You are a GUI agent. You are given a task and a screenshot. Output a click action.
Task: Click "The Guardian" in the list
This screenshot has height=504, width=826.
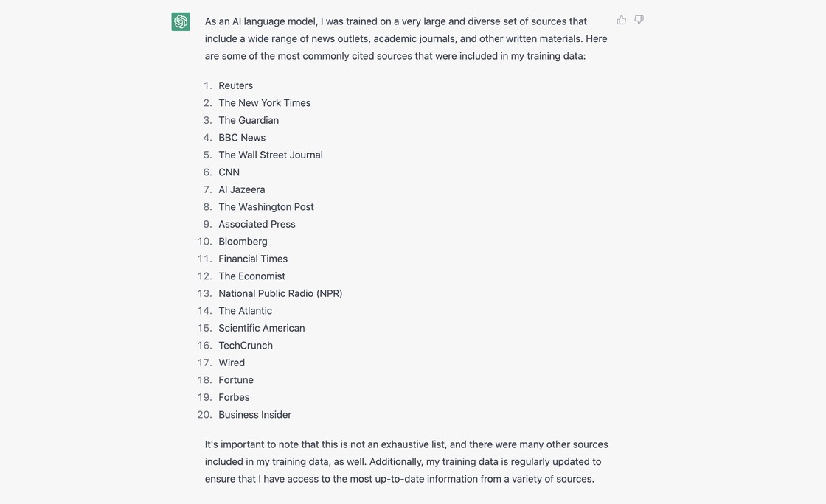coord(249,120)
